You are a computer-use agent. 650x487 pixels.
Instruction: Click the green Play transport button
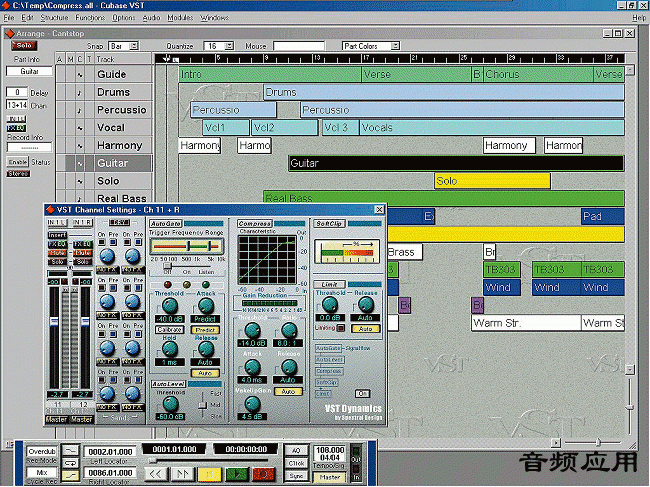tap(237, 474)
